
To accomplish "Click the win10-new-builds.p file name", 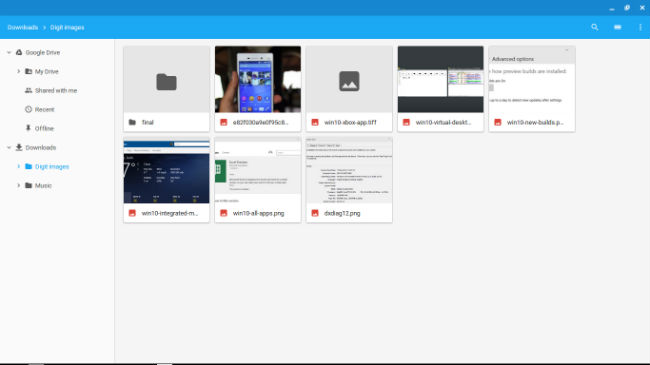I will pyautogui.click(x=535, y=122).
